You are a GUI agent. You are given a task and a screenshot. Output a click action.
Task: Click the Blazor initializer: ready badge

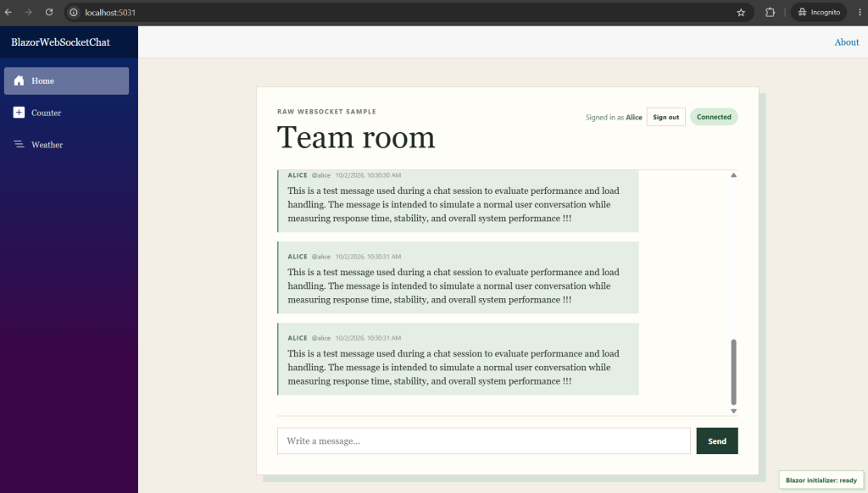tap(821, 480)
